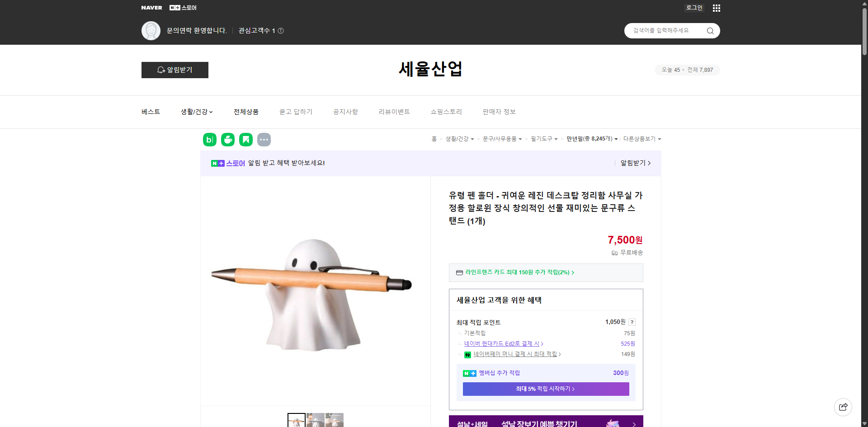Click the search magnifier icon
868x427 pixels.
click(x=709, y=30)
